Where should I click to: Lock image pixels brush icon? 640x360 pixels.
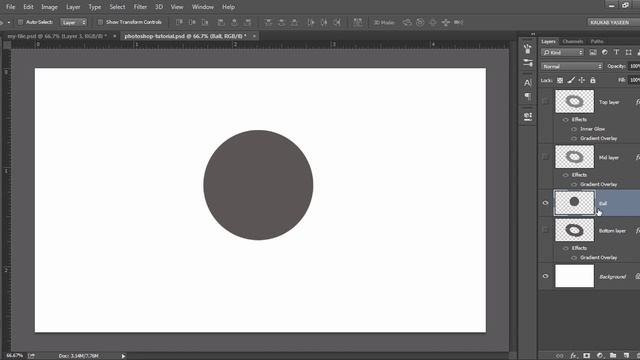571,80
